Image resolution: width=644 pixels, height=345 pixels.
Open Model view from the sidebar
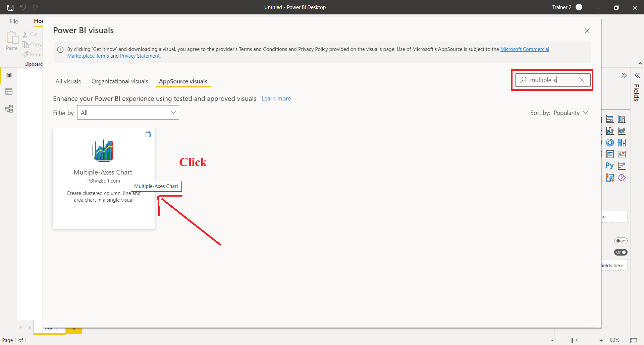9,109
